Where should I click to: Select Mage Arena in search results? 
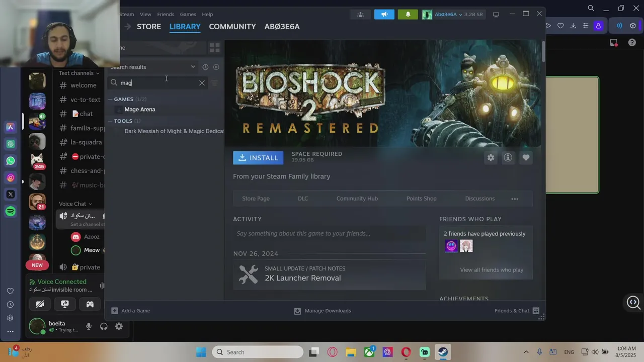tap(140, 110)
